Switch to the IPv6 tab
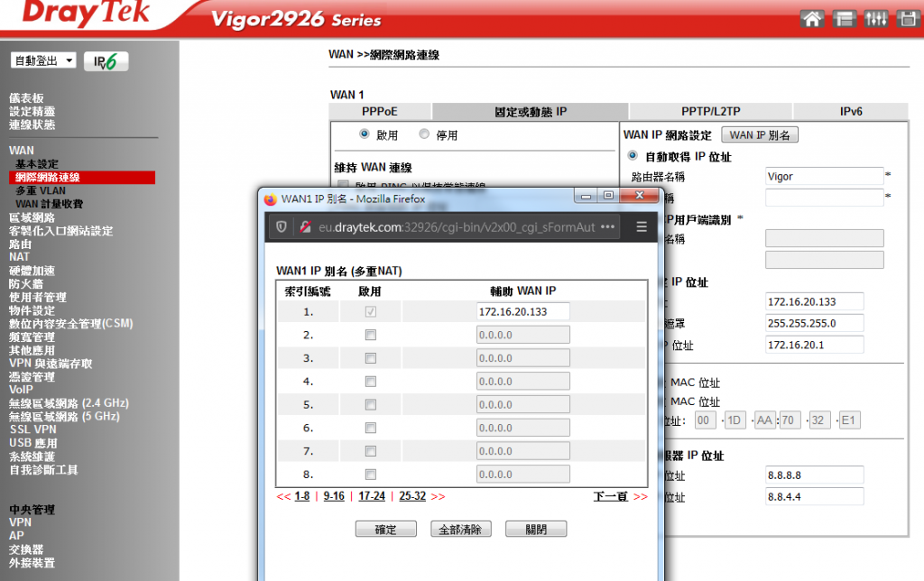Viewport: 924px width, 581px height. tap(851, 111)
